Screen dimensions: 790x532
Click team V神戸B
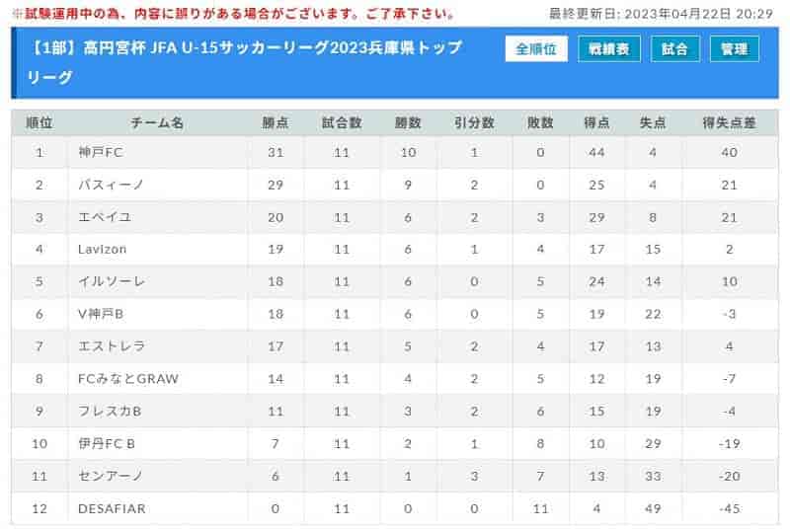click(x=101, y=314)
